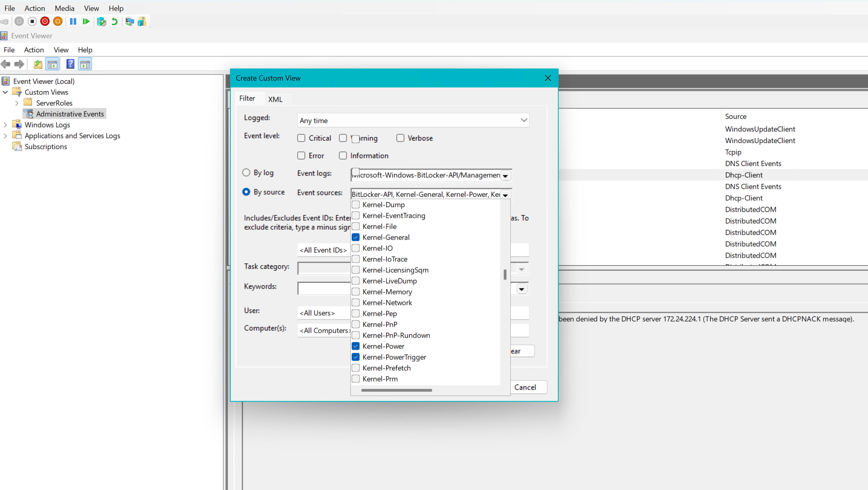The height and width of the screenshot is (490, 868).
Task: Close the Create Custom View dialog
Action: click(548, 78)
